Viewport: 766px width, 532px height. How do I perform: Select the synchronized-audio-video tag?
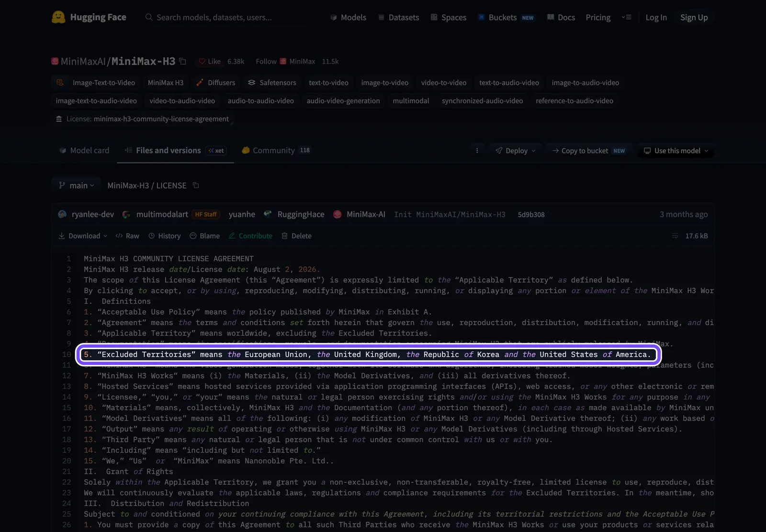point(482,101)
